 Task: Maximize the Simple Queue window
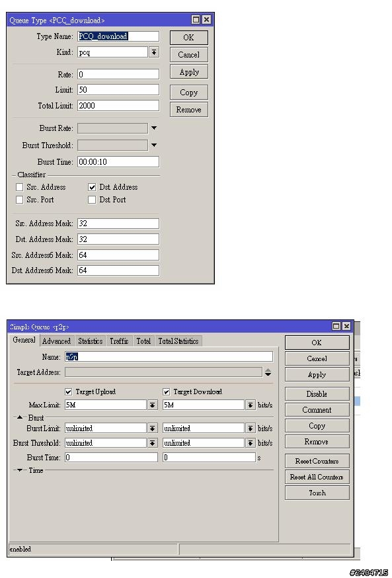click(336, 326)
